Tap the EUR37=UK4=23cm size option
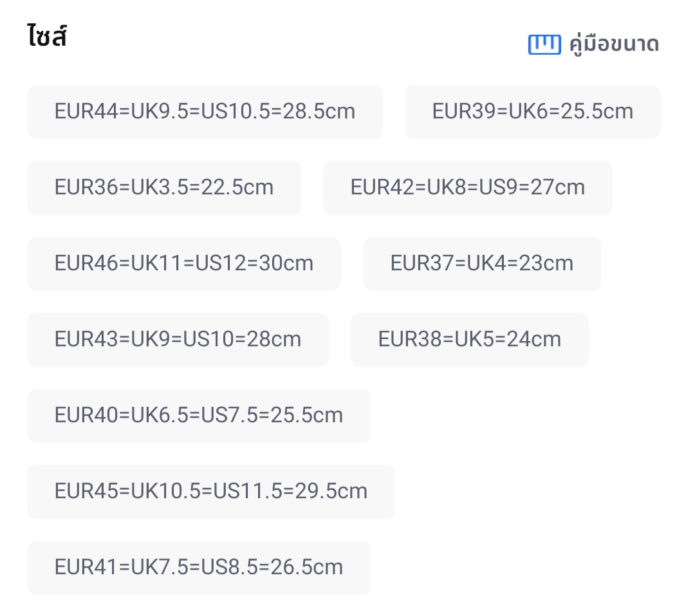The height and width of the screenshot is (616, 695). (x=481, y=263)
